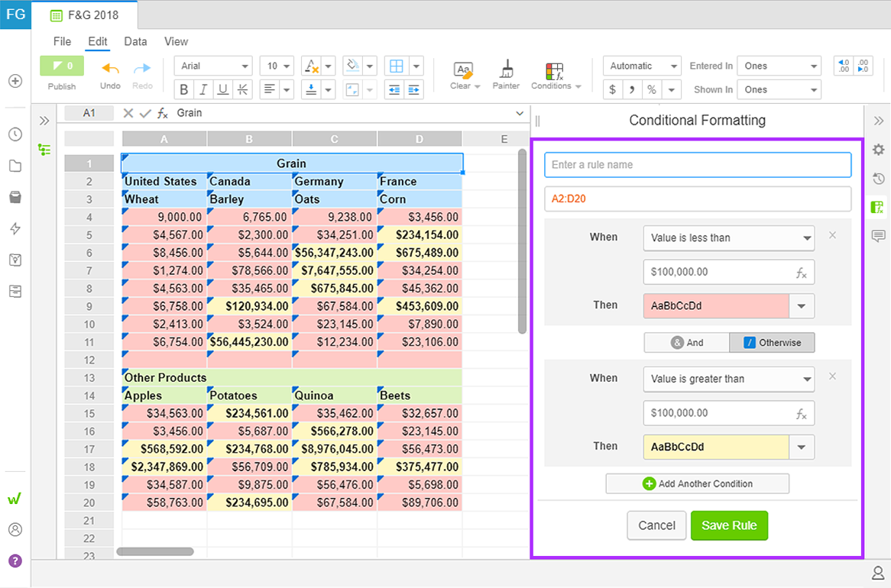
Task: Open the Clear formatting tool
Action: click(465, 75)
